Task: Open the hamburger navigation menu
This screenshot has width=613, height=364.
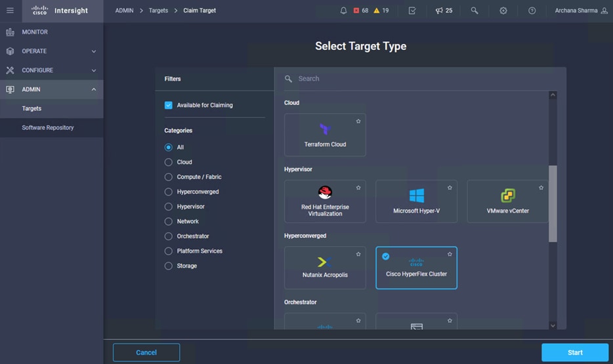Action: coord(10,10)
